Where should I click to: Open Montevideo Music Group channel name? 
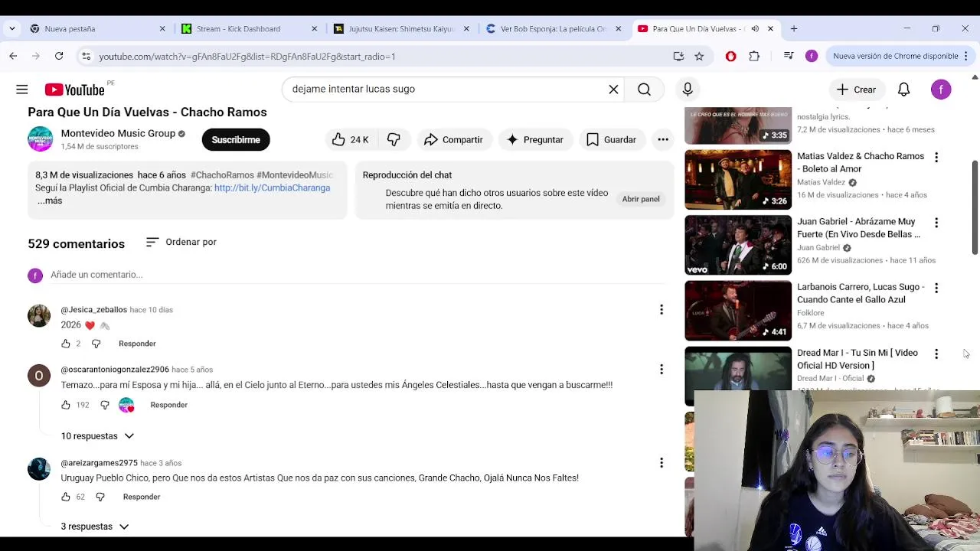[x=118, y=133]
